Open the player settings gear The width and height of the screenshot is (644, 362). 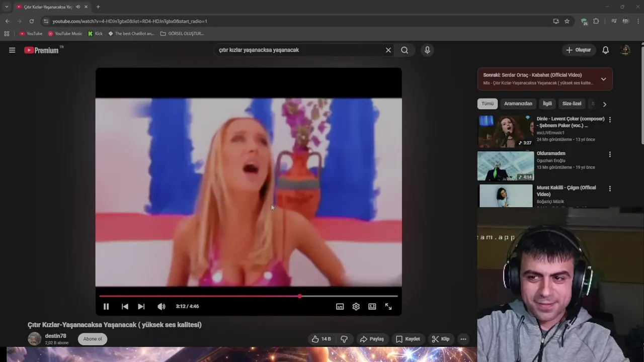click(356, 306)
